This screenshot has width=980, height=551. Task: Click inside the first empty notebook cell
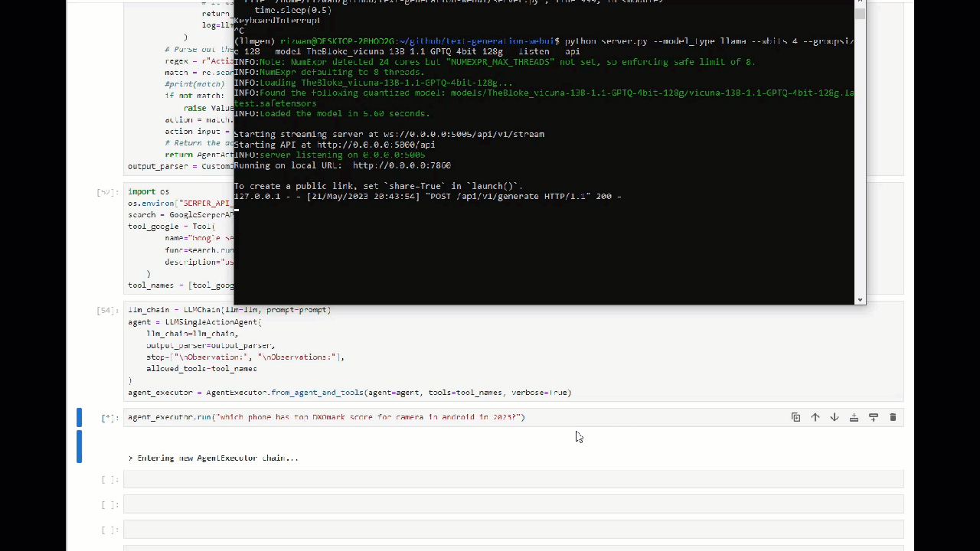(x=513, y=480)
